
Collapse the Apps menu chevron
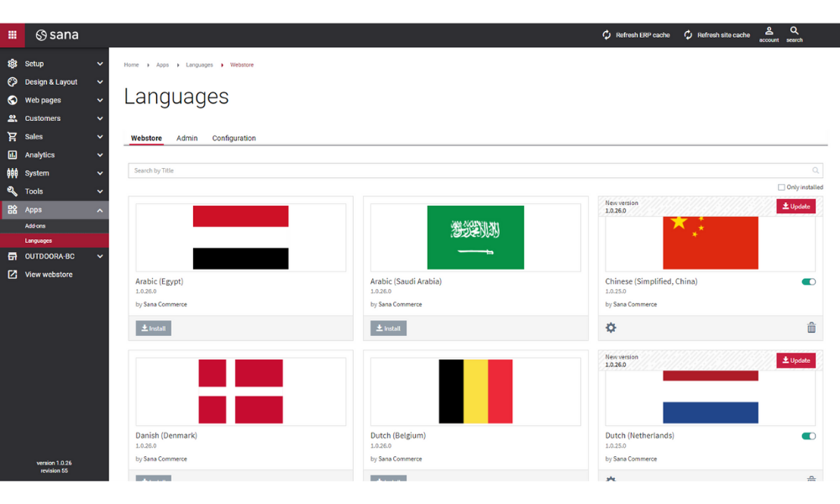point(100,210)
